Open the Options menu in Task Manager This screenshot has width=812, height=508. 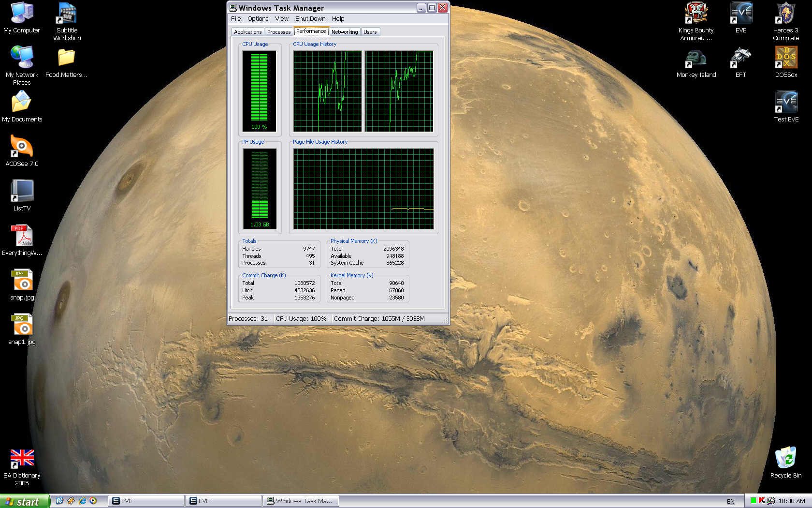coord(258,19)
